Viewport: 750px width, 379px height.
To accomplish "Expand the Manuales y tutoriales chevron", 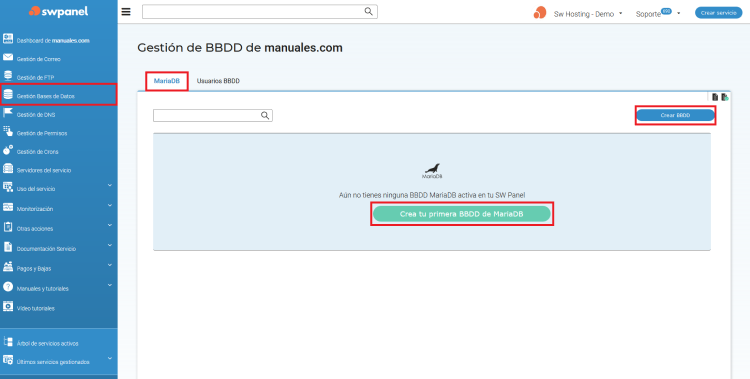I will tap(110, 285).
